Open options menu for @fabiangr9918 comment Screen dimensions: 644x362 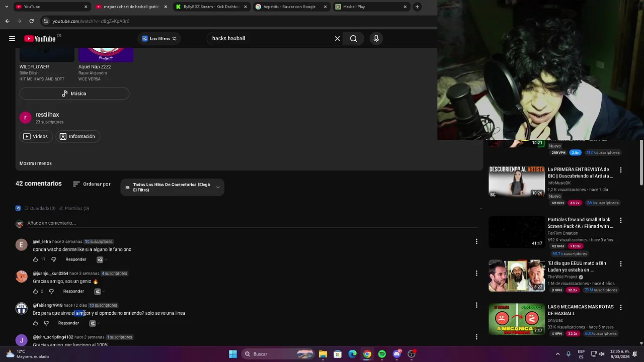476,305
